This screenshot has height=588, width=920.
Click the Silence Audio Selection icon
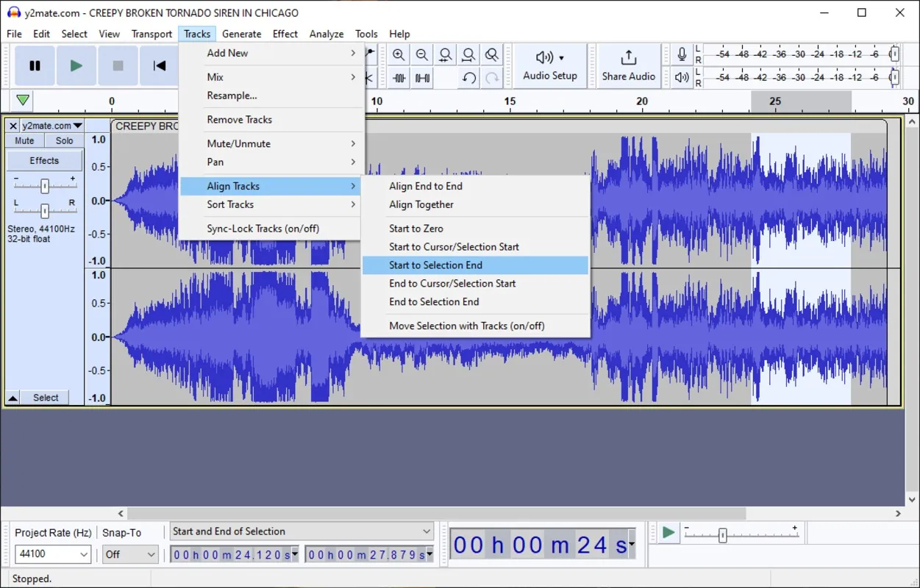(422, 78)
